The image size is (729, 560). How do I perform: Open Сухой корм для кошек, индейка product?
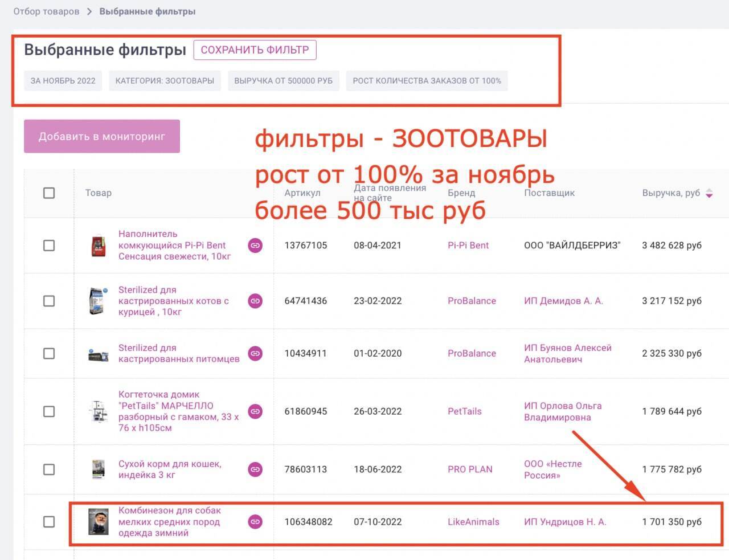coord(170,469)
